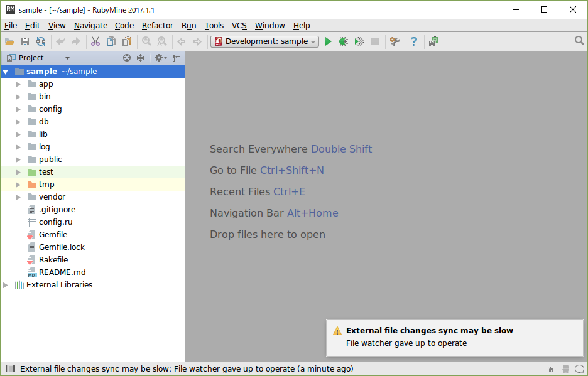Viewport: 588px width, 376px height.
Task: Select the config.ru file
Action: click(x=92, y=222)
